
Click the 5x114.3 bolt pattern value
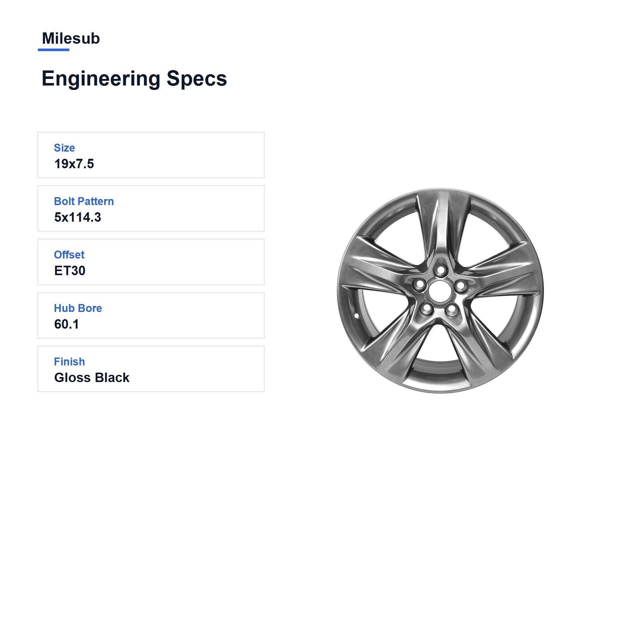tap(78, 217)
